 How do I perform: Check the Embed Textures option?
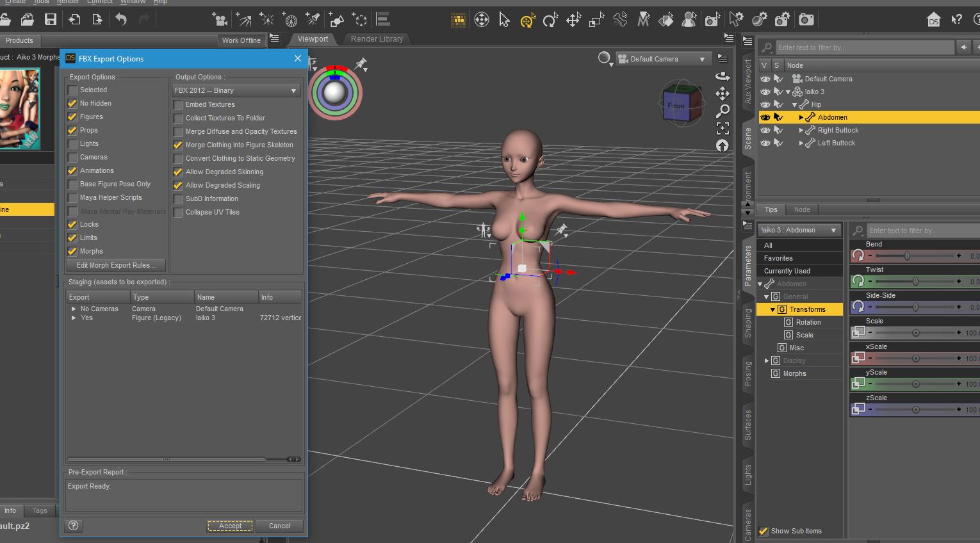[x=178, y=105]
